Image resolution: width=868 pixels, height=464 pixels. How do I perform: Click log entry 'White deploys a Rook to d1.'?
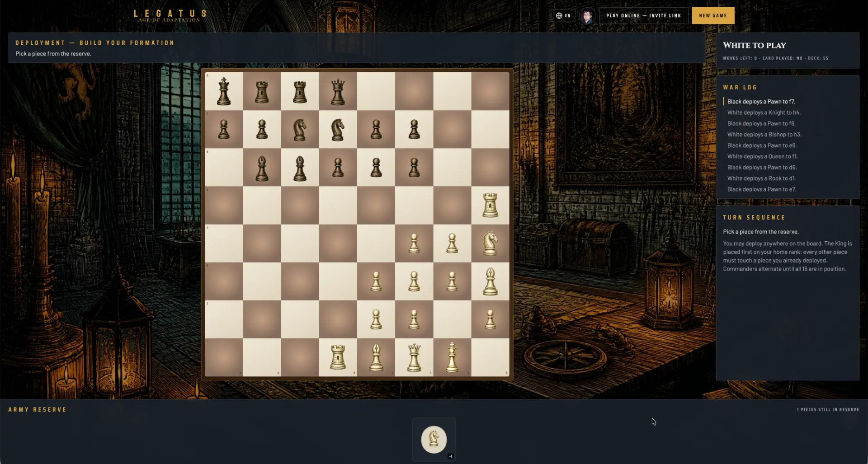(762, 178)
